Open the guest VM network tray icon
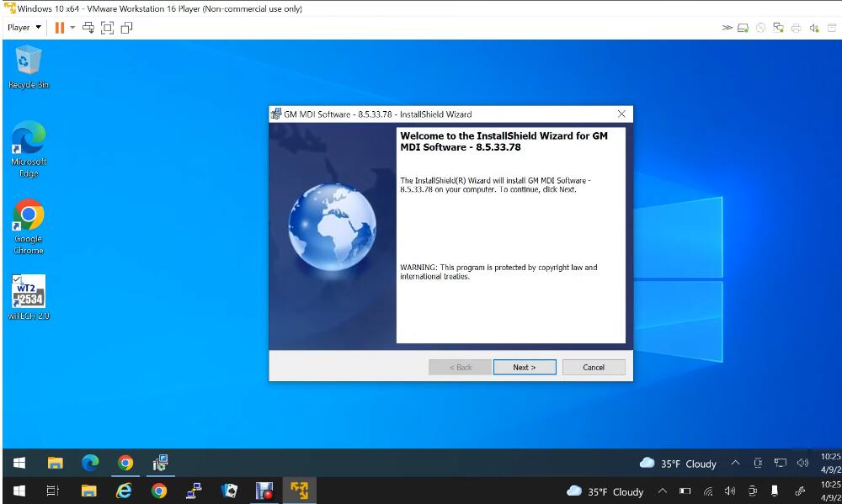The height and width of the screenshot is (504, 842). tap(781, 463)
